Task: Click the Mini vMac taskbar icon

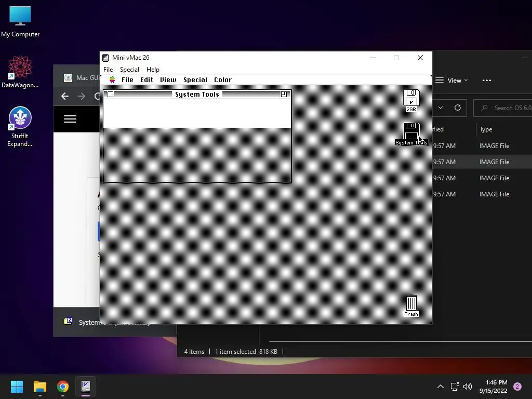Action: 86,387
